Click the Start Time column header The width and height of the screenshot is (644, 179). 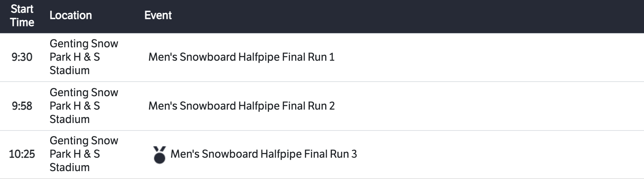coord(22,16)
